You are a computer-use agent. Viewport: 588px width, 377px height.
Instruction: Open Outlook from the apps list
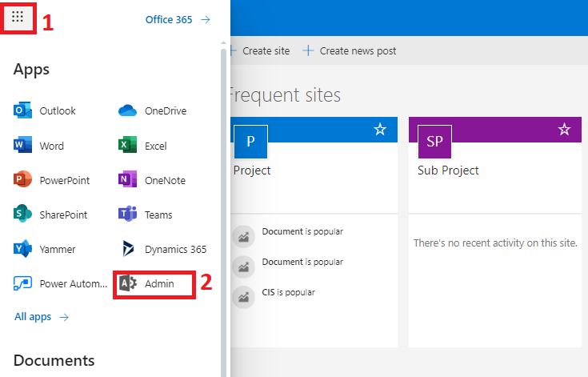pos(46,111)
